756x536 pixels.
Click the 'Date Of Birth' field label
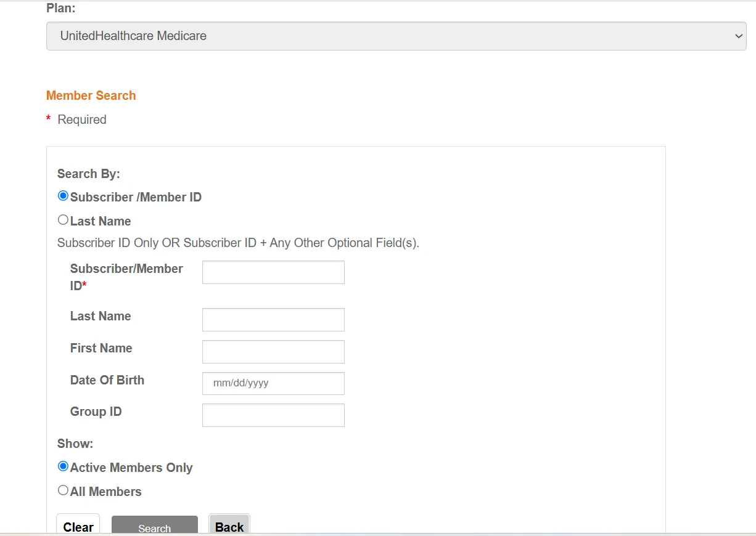107,380
